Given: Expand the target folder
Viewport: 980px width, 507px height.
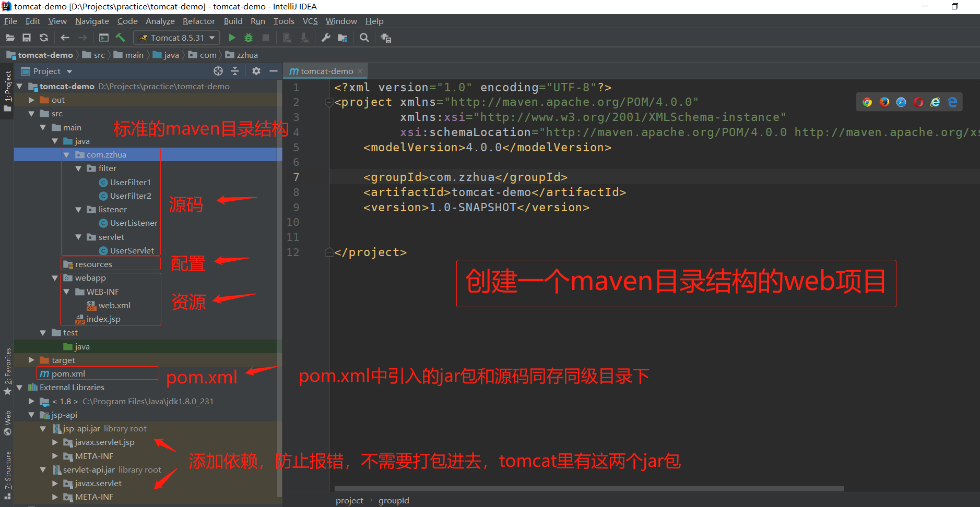Looking at the screenshot, I should point(31,360).
